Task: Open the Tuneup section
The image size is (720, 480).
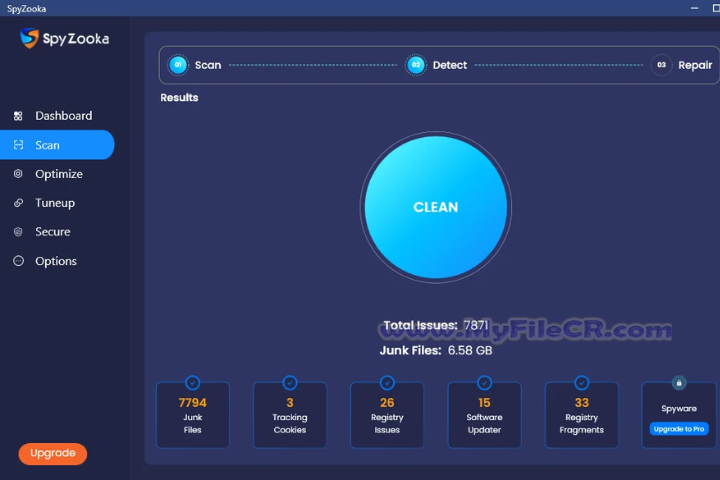Action: click(57, 203)
